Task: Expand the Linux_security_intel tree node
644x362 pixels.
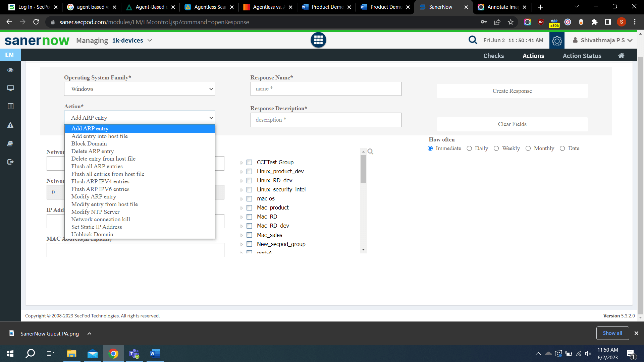Action: click(241, 190)
